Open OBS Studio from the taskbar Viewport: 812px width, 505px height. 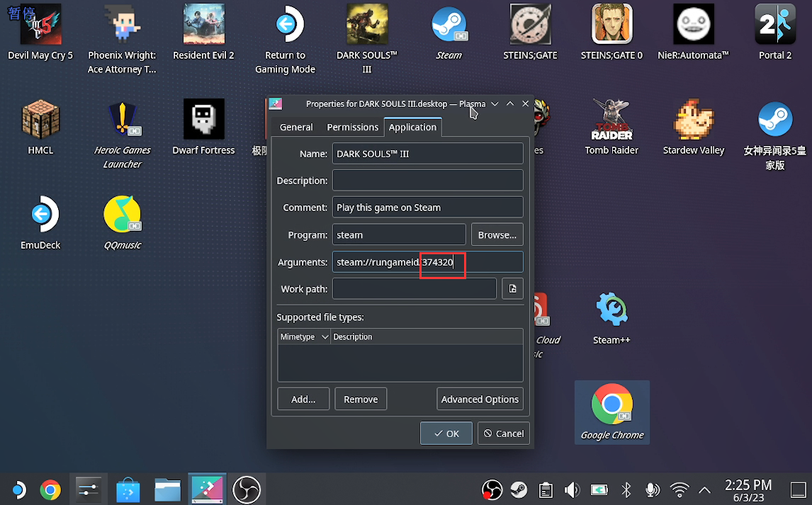(246, 489)
